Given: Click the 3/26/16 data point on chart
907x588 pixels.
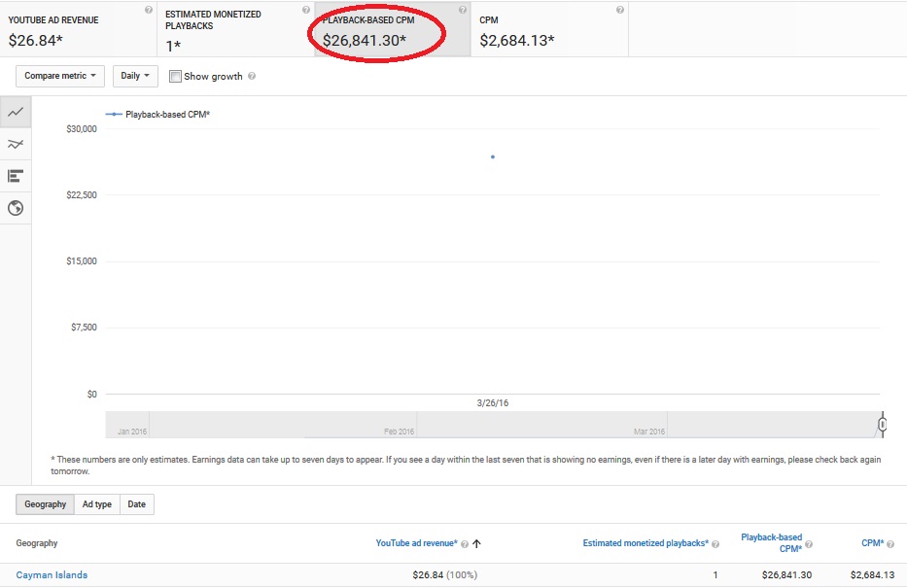Looking at the screenshot, I should (493, 156).
